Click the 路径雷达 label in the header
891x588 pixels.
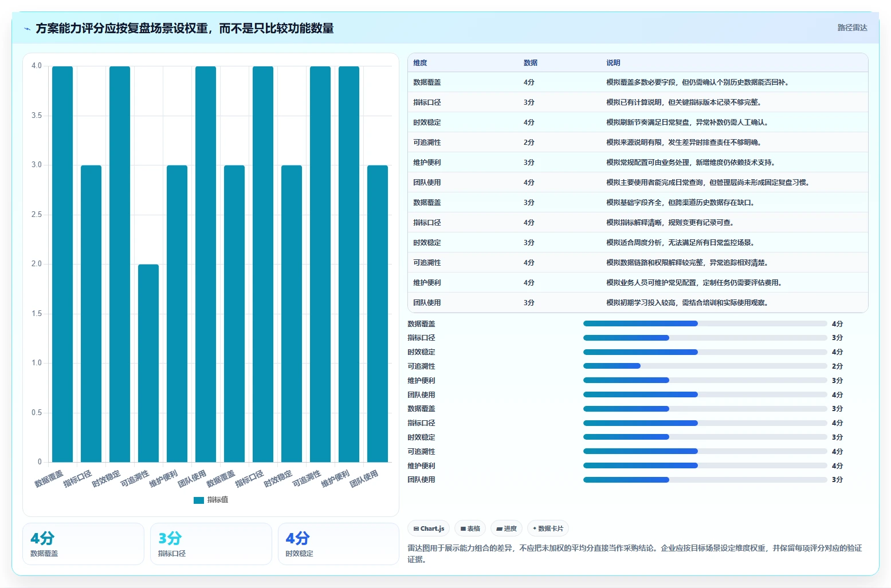point(852,27)
